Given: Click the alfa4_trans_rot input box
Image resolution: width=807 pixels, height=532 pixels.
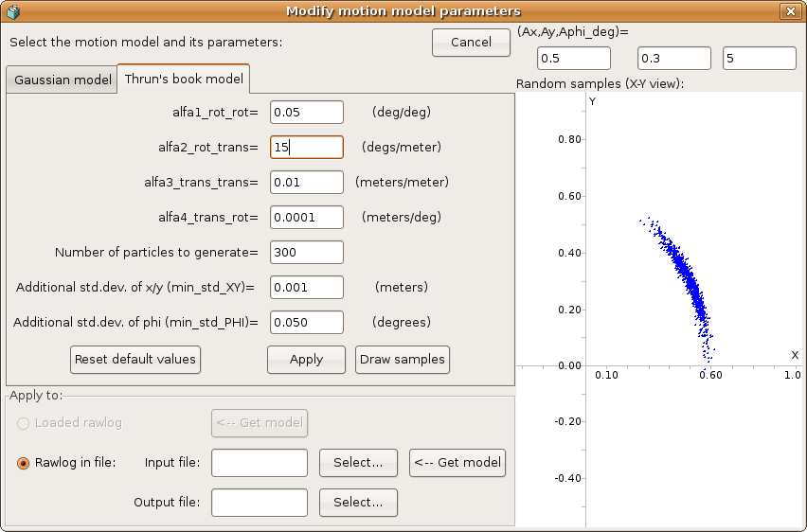Looking at the screenshot, I should pos(306,217).
